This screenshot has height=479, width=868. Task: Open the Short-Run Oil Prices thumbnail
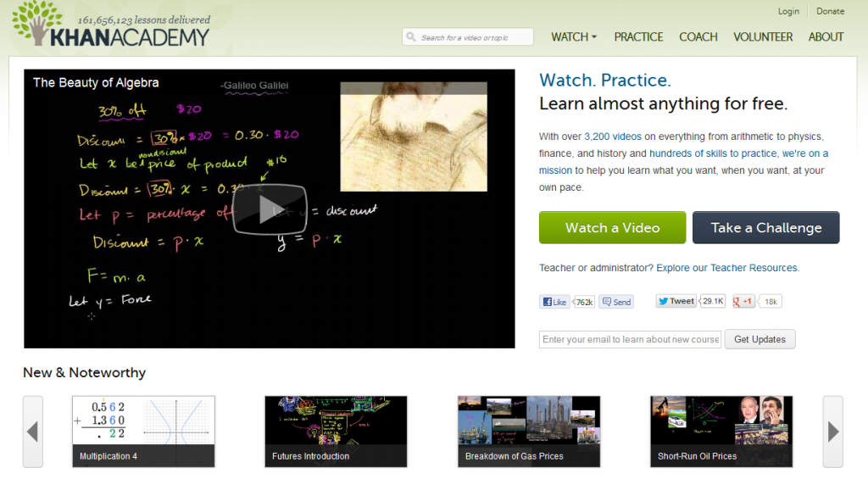pyautogui.click(x=721, y=432)
